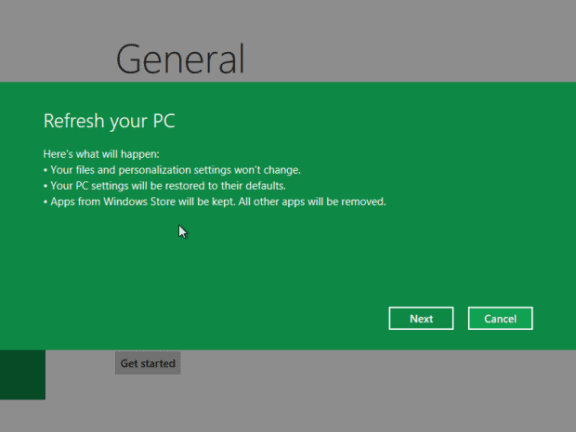Click the PC settings restored to defaults bullet
576x432 pixels.
pyautogui.click(x=165, y=186)
